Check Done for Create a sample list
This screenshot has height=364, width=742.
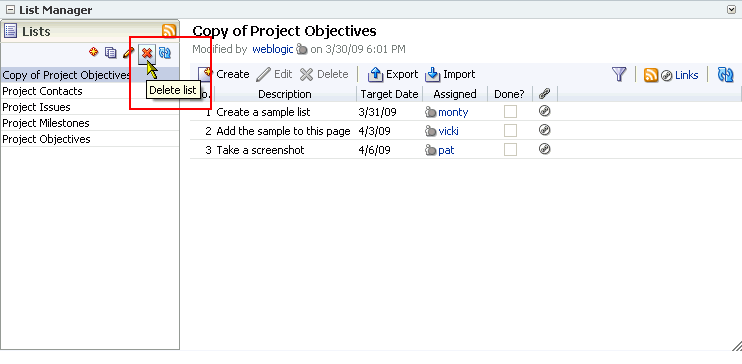click(x=510, y=112)
